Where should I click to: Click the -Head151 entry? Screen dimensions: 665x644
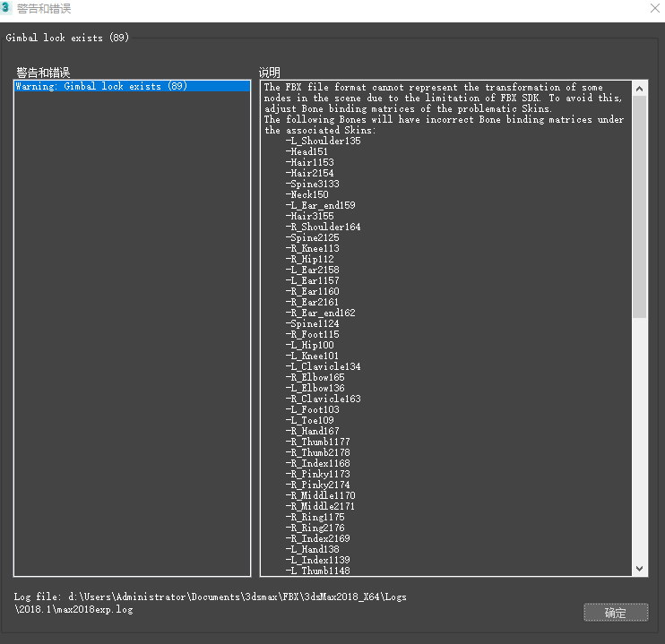click(307, 151)
